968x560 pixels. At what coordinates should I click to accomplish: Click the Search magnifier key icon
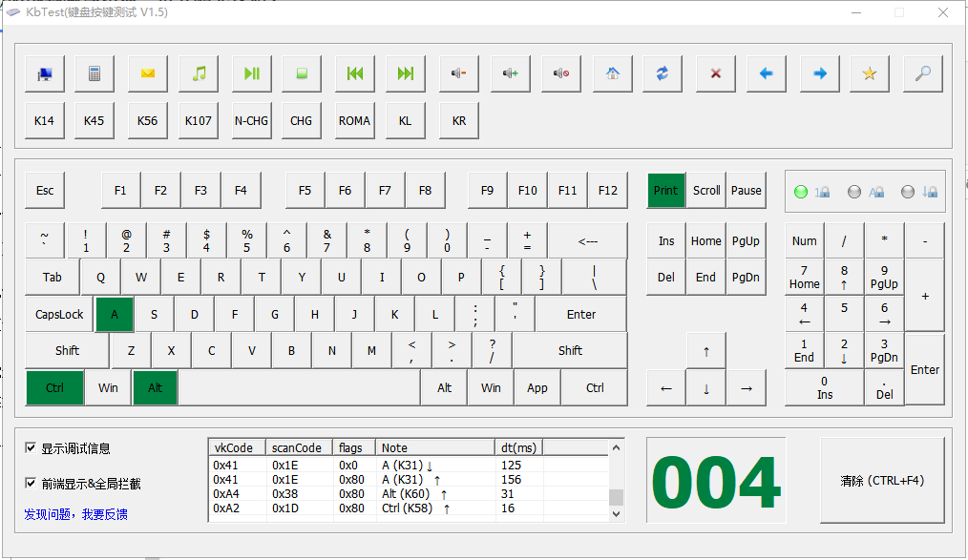pyautogui.click(x=923, y=74)
